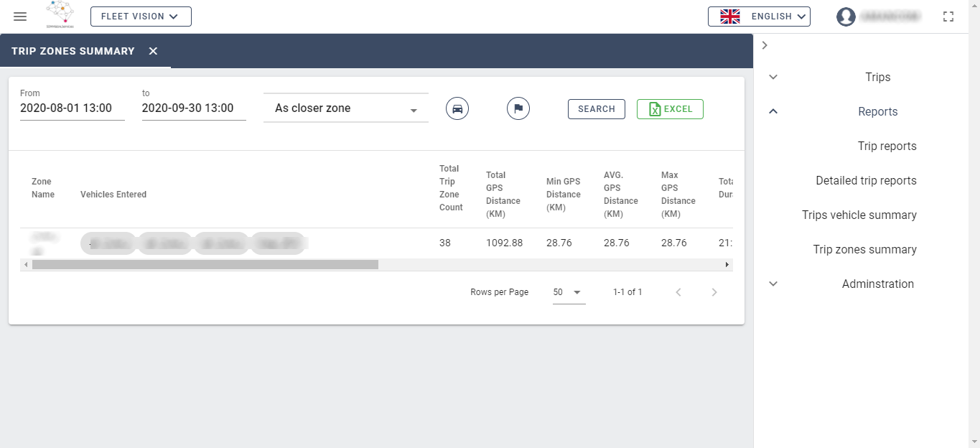Open the English language selector
Screen dimensions: 980x448
tap(759, 17)
